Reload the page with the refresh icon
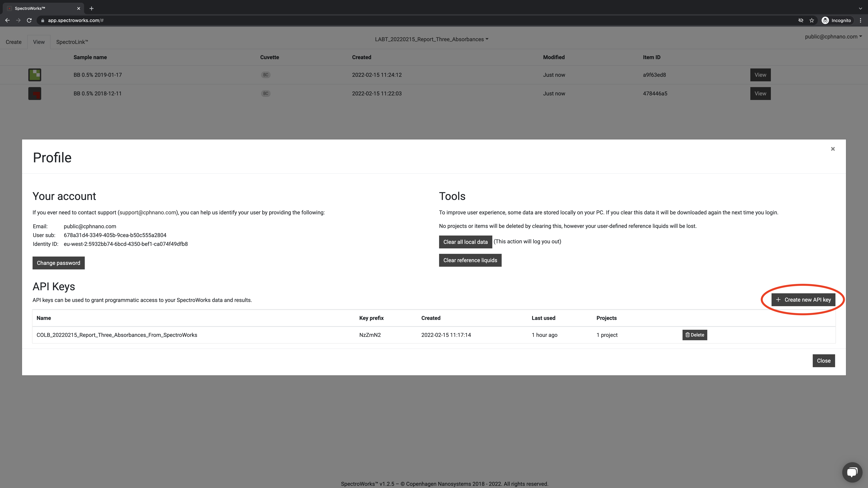Image resolution: width=868 pixels, height=488 pixels. pyautogui.click(x=29, y=21)
